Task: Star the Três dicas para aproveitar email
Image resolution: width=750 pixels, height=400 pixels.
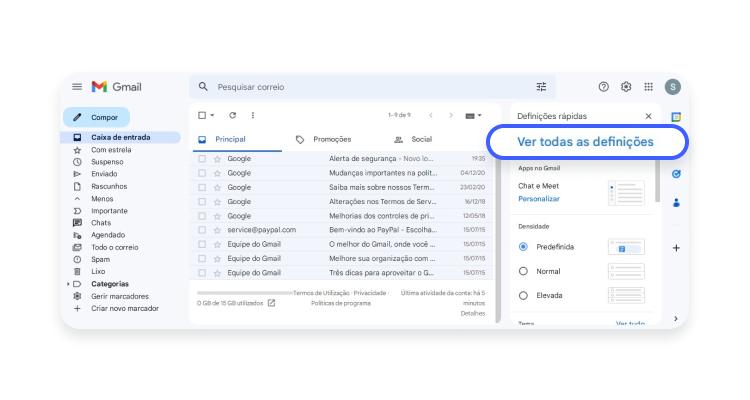Action: (x=217, y=273)
